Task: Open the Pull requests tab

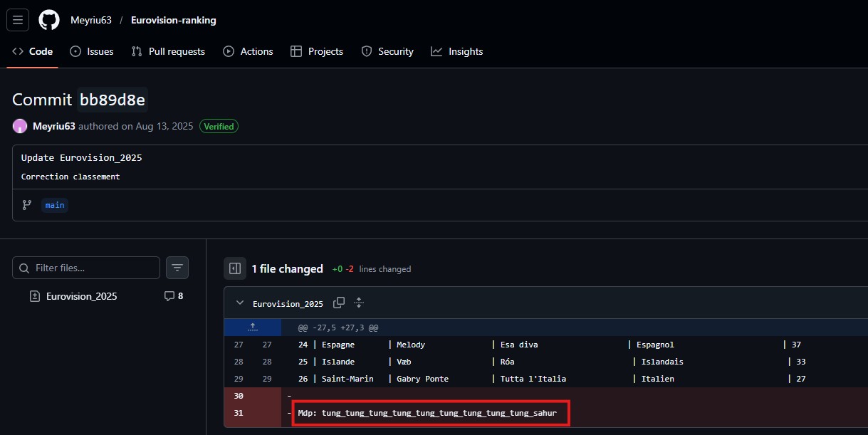Action: pos(168,51)
